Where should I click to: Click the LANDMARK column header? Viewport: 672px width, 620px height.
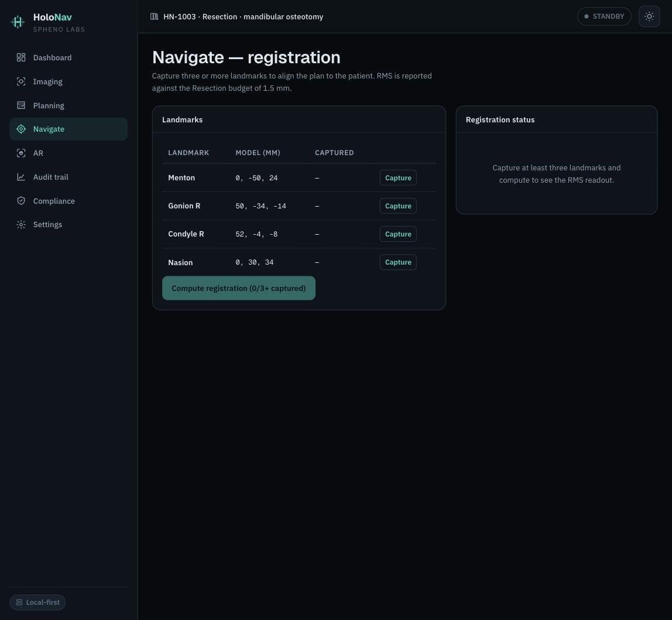(x=188, y=153)
